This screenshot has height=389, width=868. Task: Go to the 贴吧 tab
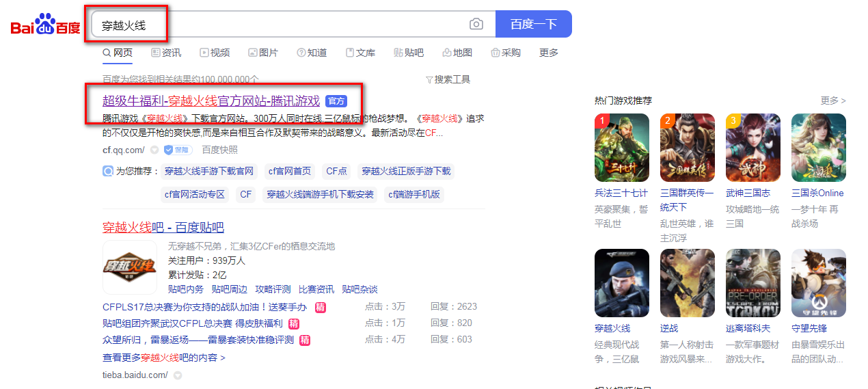pos(409,53)
